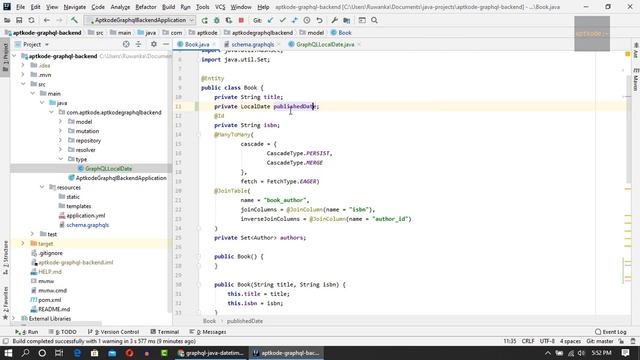Expand the resolver package
This screenshot has height=360, width=640.
tap(60, 150)
